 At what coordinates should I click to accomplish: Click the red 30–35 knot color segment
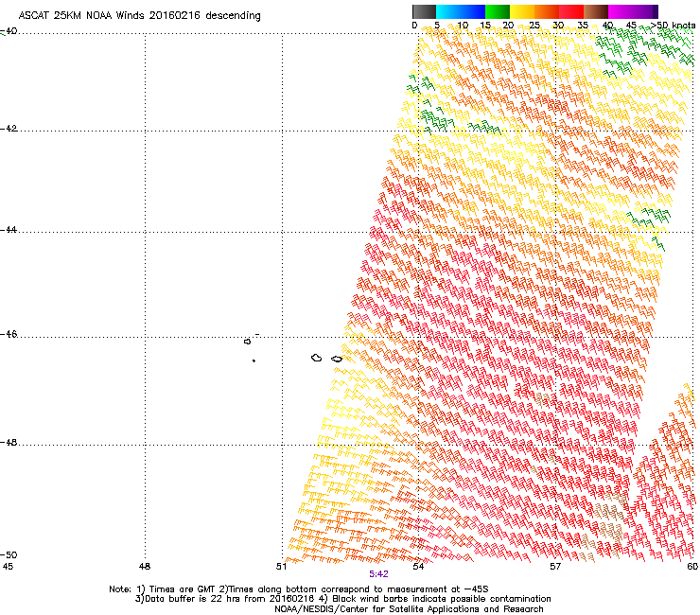[571, 11]
